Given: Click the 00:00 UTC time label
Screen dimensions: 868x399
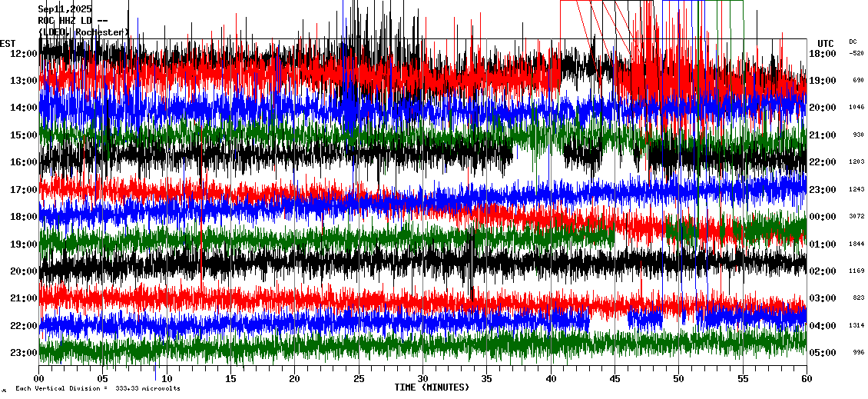Looking at the screenshot, I should (824, 217).
